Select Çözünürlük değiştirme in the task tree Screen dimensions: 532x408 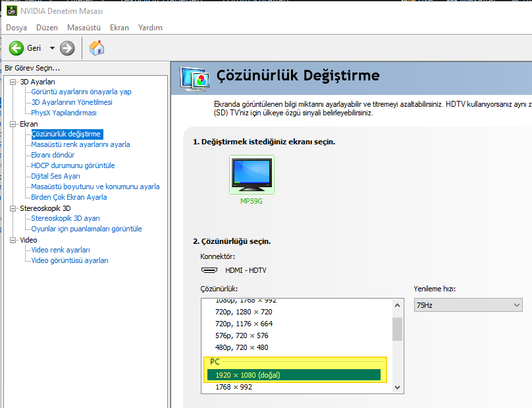(66, 134)
